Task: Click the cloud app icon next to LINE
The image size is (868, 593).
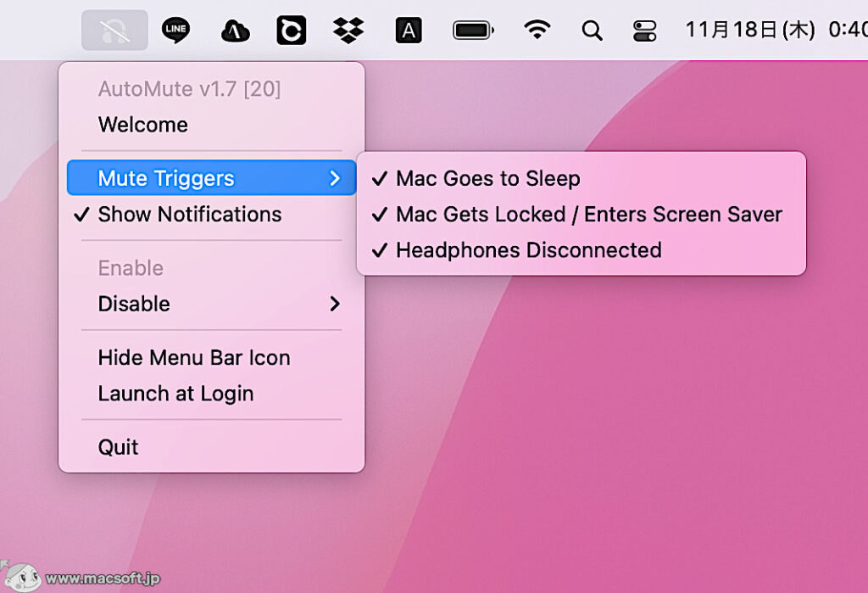Action: click(x=236, y=31)
